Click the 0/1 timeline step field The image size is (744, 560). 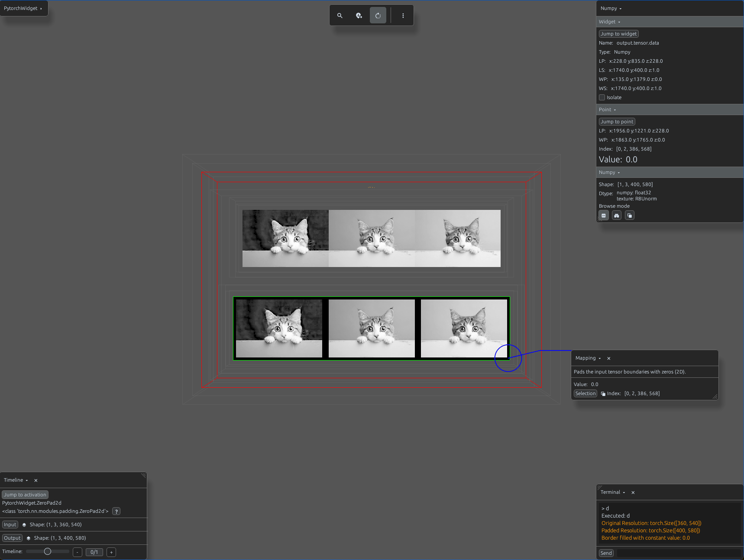[x=94, y=552]
